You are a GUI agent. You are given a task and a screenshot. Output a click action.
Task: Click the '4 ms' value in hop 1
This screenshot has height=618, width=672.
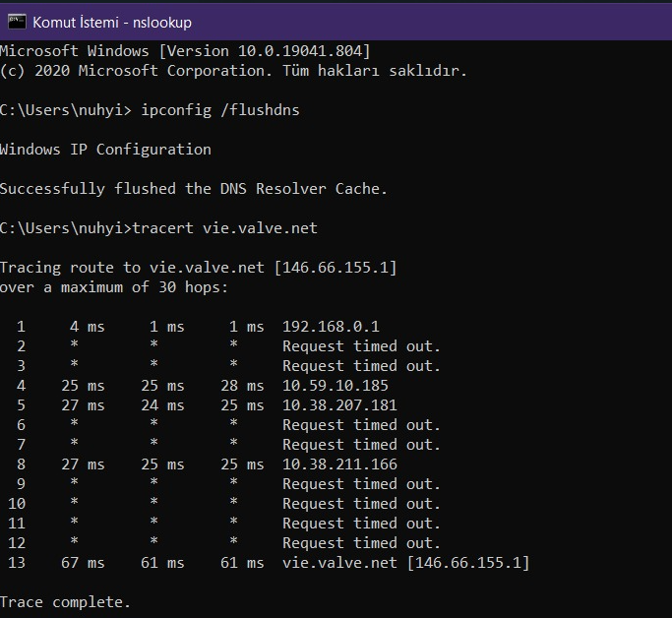click(x=88, y=327)
